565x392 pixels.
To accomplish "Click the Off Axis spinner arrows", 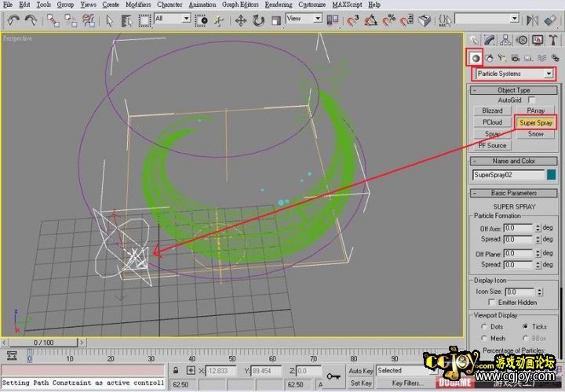I will tap(538, 228).
